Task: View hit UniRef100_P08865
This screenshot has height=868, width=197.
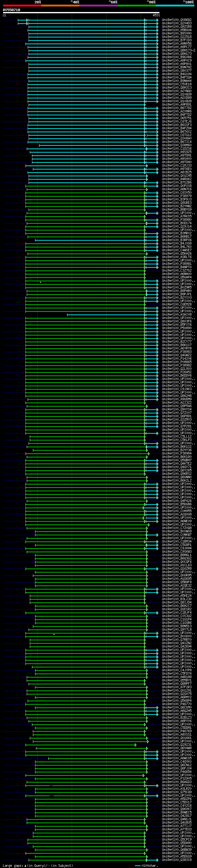Action: 177,362
